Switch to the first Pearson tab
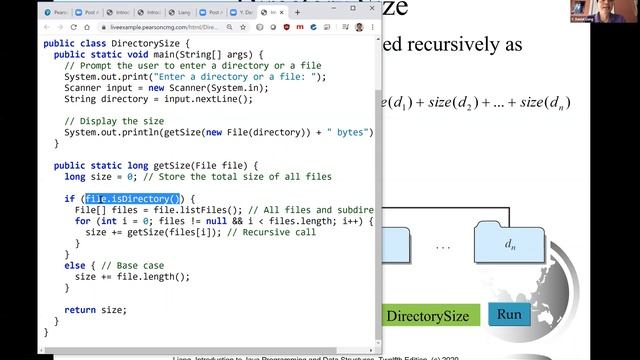640x360 pixels. coord(56,13)
